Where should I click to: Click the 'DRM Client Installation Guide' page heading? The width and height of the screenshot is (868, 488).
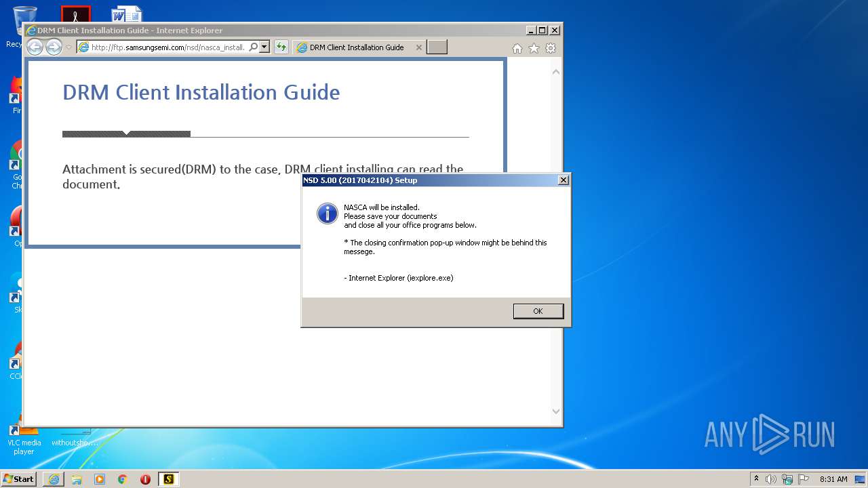[x=201, y=92]
